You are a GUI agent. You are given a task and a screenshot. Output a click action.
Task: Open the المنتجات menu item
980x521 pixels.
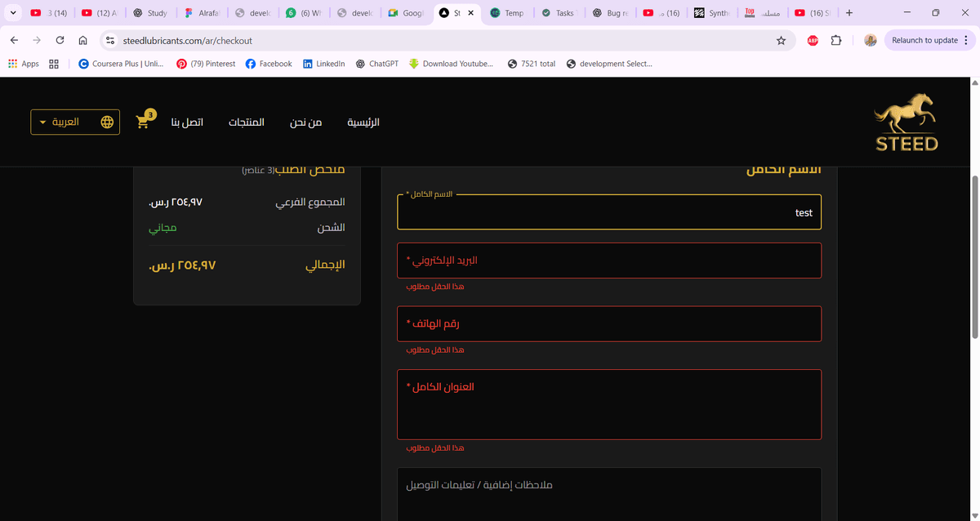coord(246,122)
